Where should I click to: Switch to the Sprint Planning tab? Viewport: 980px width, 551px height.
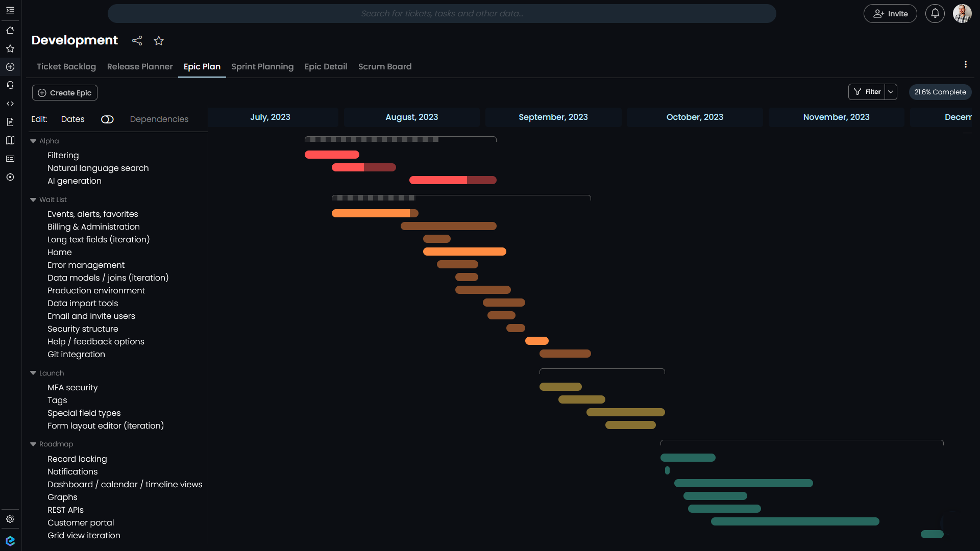point(262,67)
